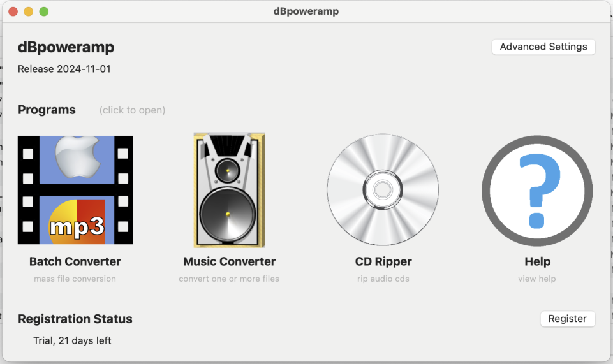Screen dimensions: 613x364
Task: Open CD Ripper using the disc icon
Action: pos(383,190)
